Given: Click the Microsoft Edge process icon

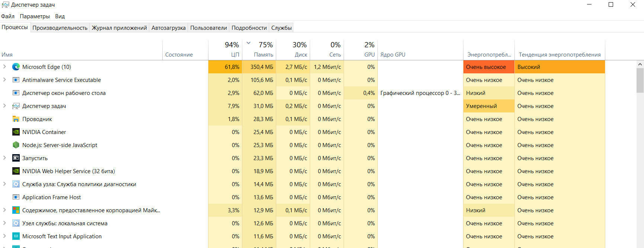Looking at the screenshot, I should coord(16,67).
